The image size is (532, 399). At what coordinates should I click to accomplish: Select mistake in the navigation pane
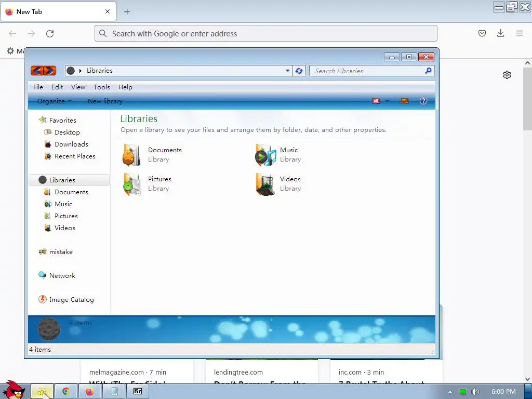[x=61, y=252]
